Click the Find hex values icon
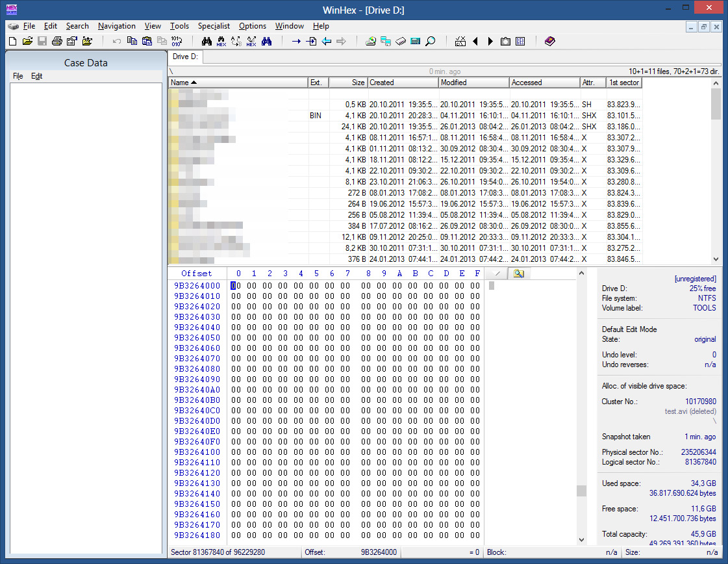The image size is (728, 564). (x=221, y=42)
